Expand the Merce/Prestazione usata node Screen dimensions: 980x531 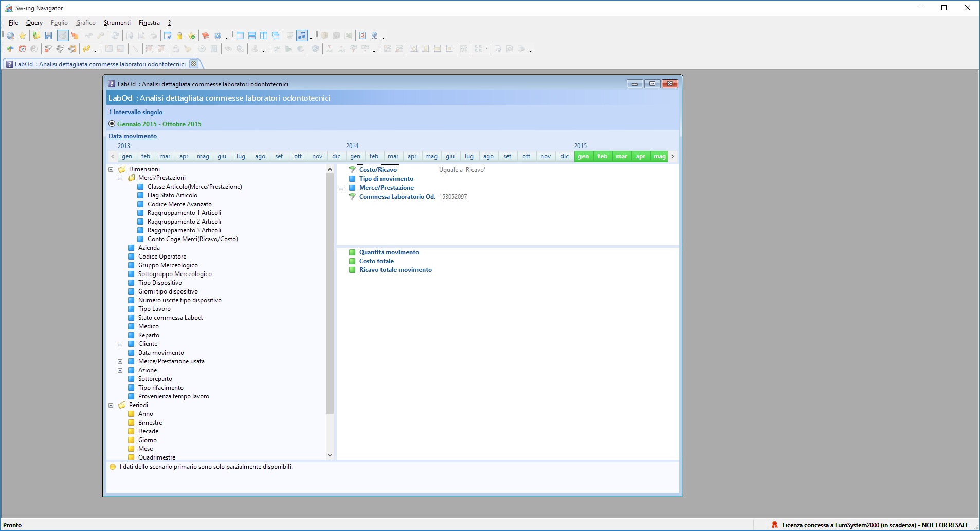120,361
